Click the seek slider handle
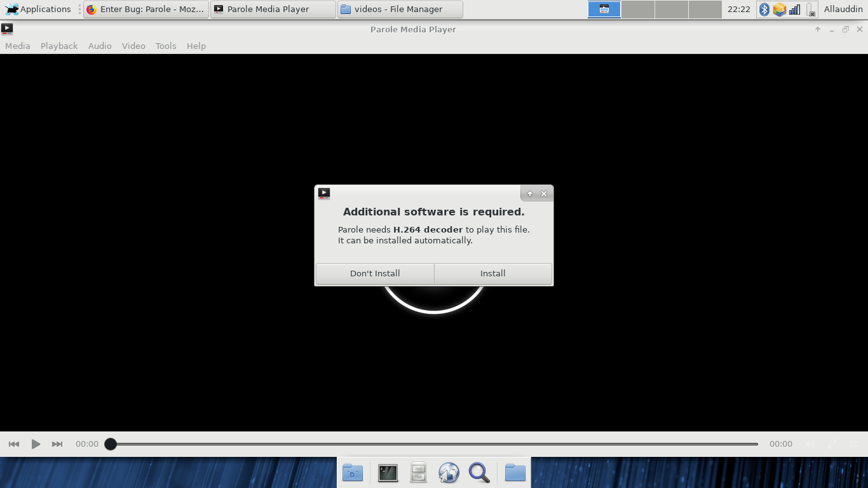The width and height of the screenshot is (868, 488). [111, 444]
